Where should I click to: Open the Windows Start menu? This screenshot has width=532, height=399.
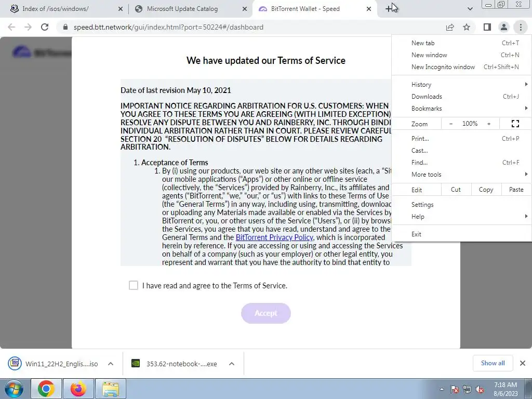point(14,389)
